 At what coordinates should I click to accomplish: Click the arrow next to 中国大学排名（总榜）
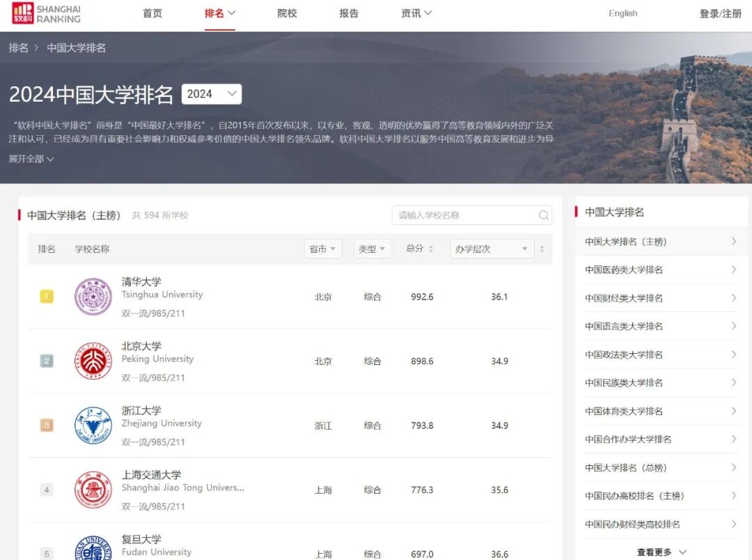tap(734, 467)
